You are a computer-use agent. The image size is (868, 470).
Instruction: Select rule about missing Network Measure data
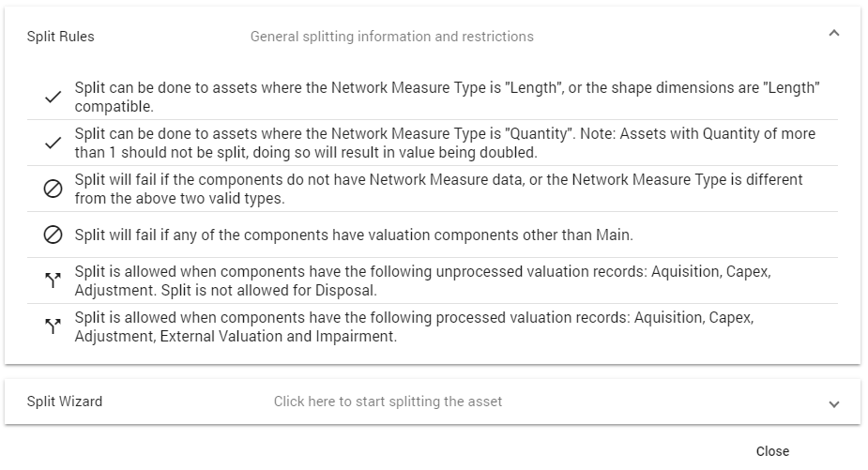click(x=438, y=189)
